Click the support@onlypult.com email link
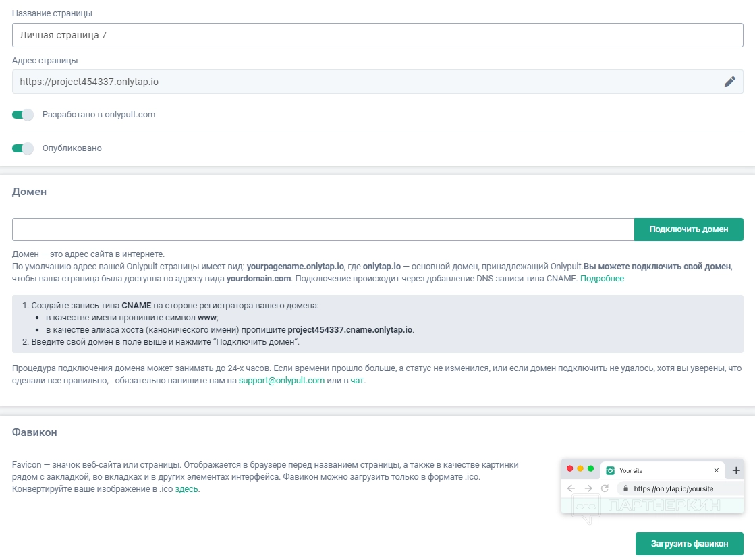 [x=282, y=380]
